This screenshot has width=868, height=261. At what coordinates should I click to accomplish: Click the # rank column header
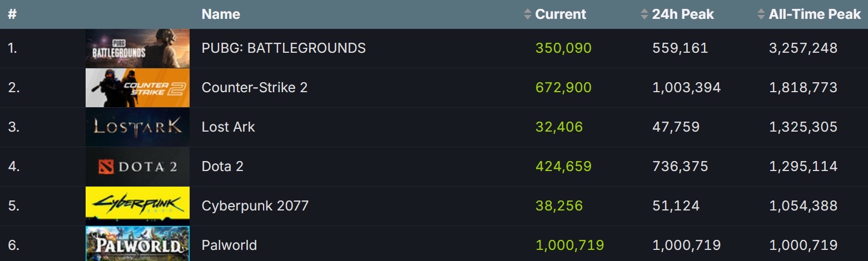click(x=12, y=14)
